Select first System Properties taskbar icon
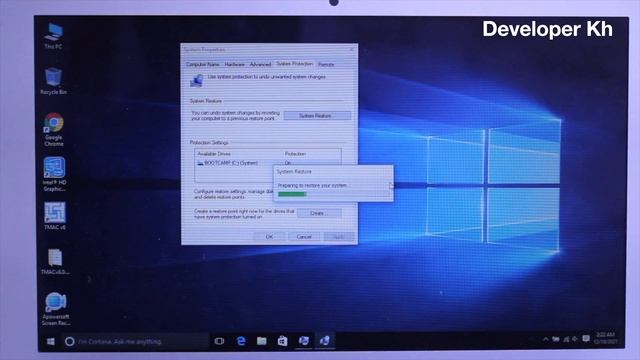 [x=304, y=341]
